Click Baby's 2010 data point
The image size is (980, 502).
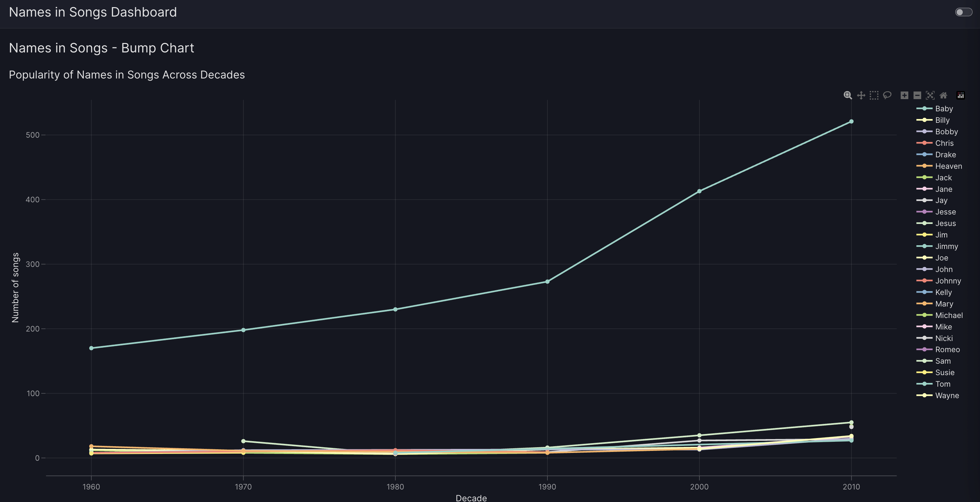coord(851,121)
